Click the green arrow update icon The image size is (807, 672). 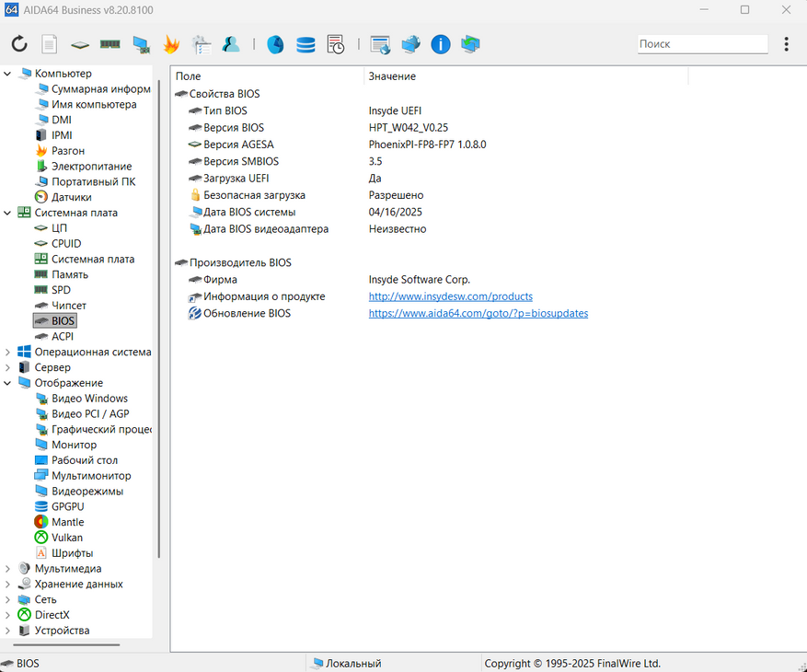pyautogui.click(x=470, y=44)
